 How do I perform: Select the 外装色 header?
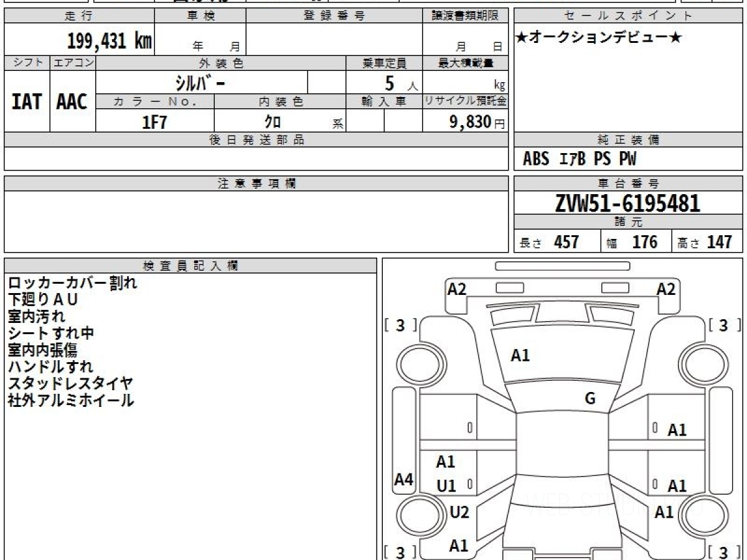tap(221, 63)
